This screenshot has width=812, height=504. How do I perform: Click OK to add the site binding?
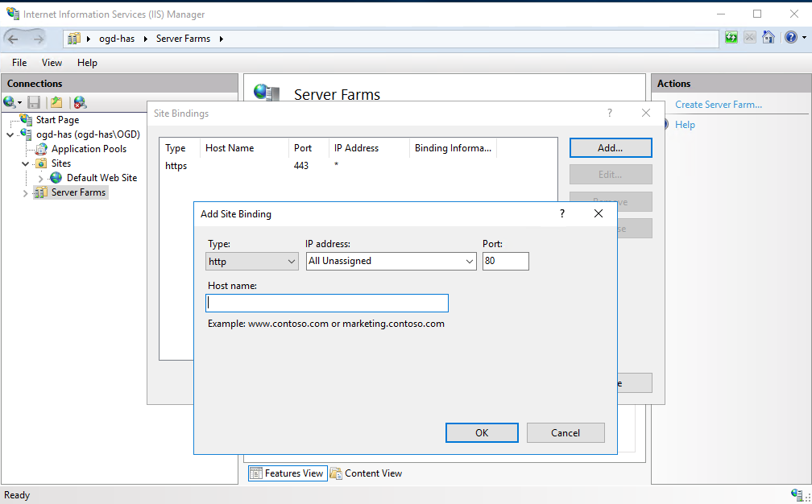482,432
